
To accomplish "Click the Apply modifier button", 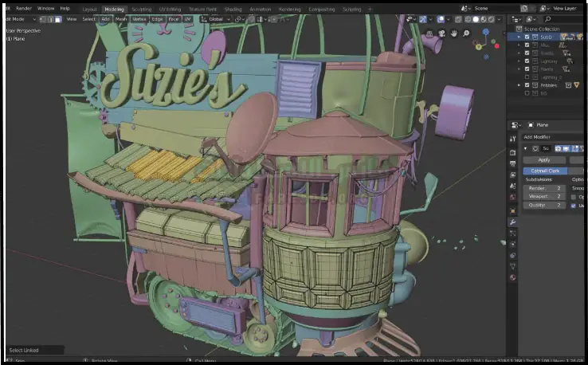I will click(544, 159).
